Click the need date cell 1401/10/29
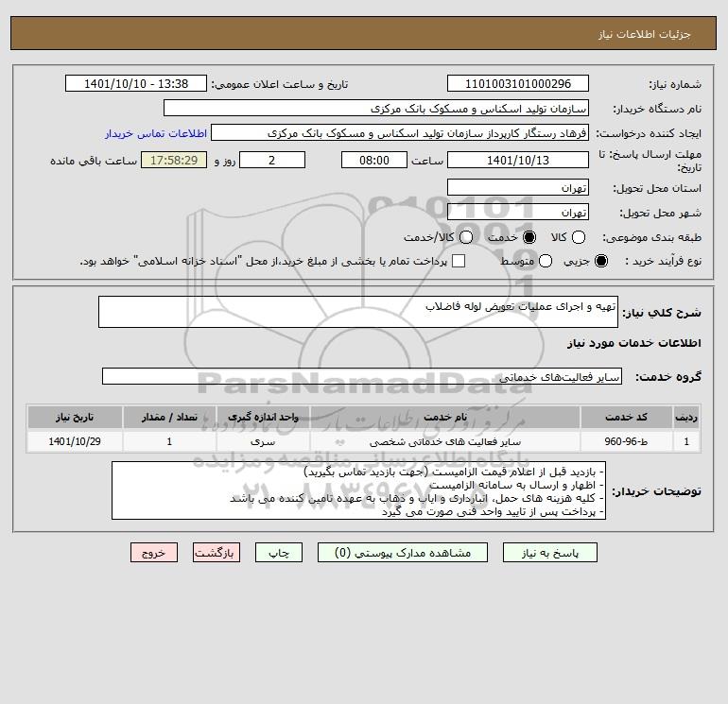This screenshot has height=704, width=728. [75, 441]
